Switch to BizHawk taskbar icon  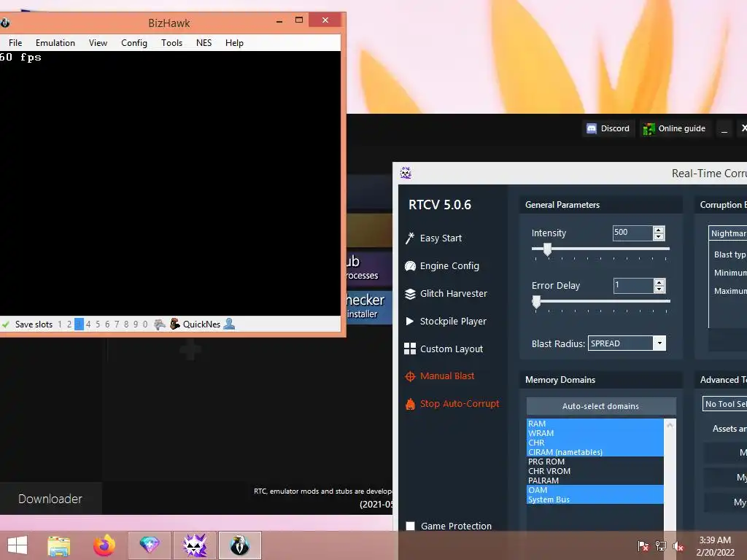[239, 545]
